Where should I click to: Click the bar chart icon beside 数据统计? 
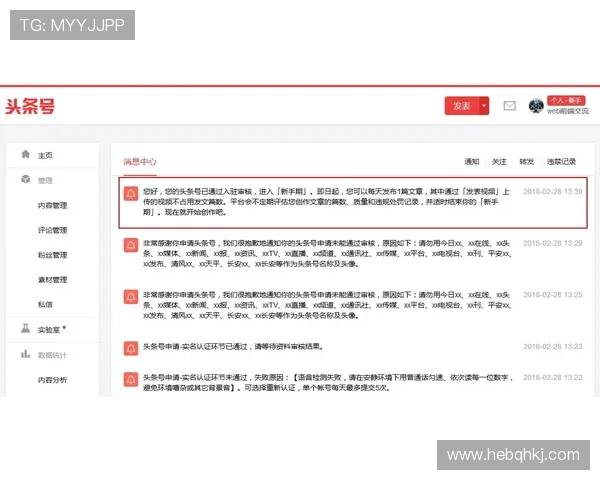tap(26, 354)
